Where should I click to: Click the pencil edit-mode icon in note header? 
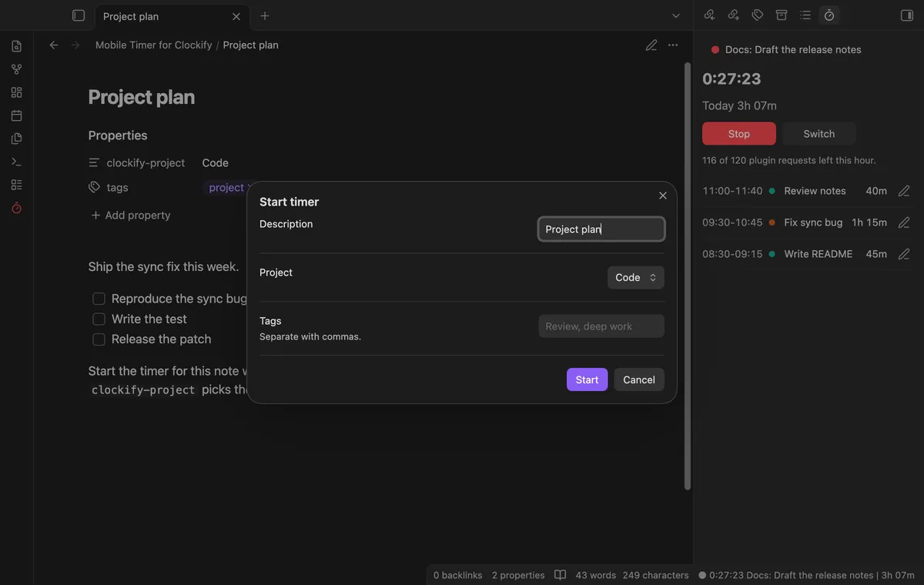click(x=651, y=45)
